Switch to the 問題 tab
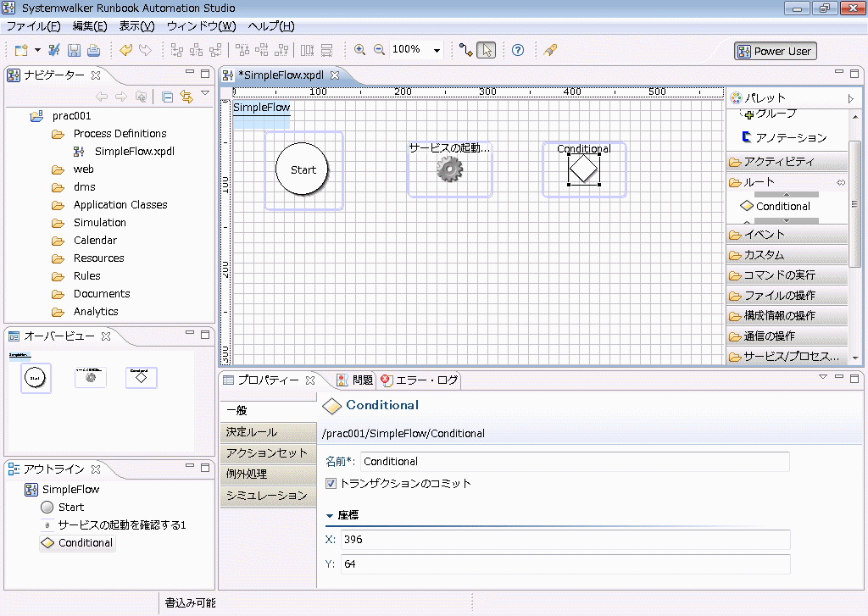 pyautogui.click(x=355, y=380)
